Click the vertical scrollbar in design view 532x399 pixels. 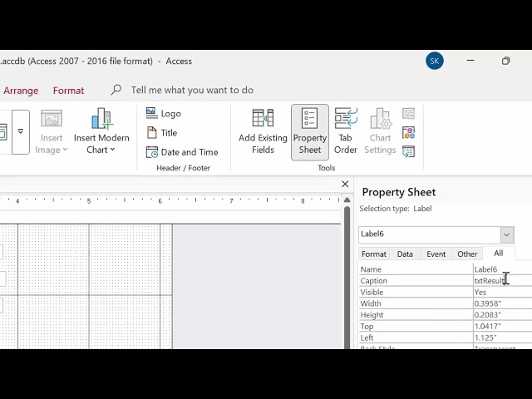[347, 278]
